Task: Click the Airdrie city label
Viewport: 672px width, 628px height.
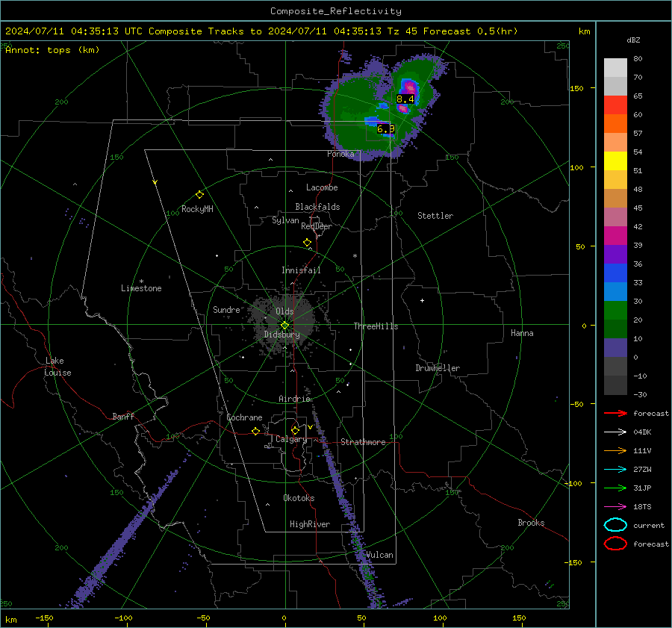Action: pyautogui.click(x=294, y=399)
